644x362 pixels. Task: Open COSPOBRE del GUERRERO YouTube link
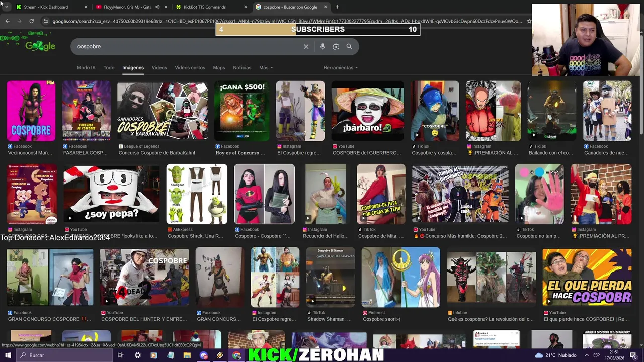[366, 153]
